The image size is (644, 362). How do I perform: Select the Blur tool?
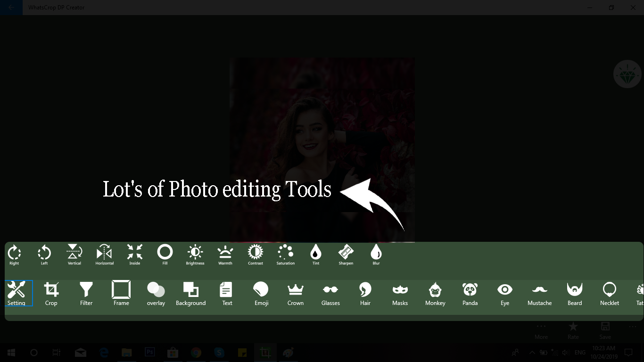[376, 255]
